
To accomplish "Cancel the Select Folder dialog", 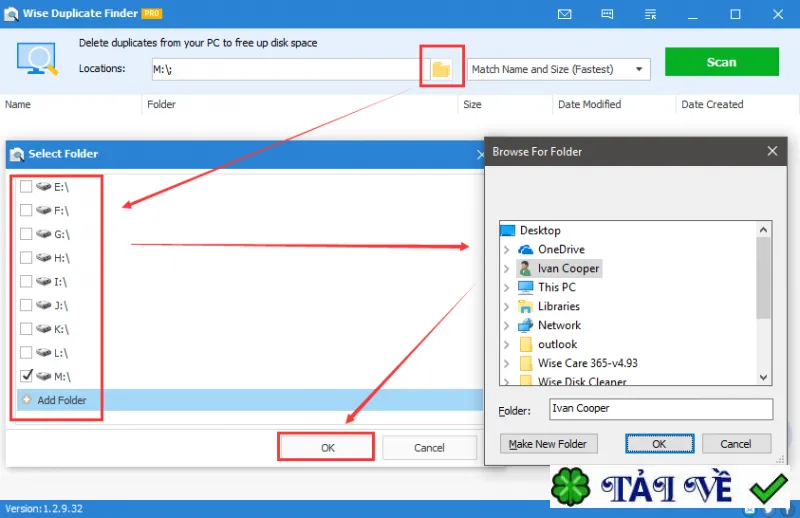I will coord(429,448).
